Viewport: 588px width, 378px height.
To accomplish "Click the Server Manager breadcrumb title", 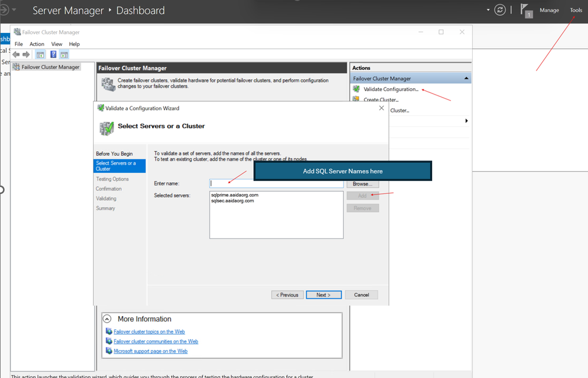I will click(68, 11).
